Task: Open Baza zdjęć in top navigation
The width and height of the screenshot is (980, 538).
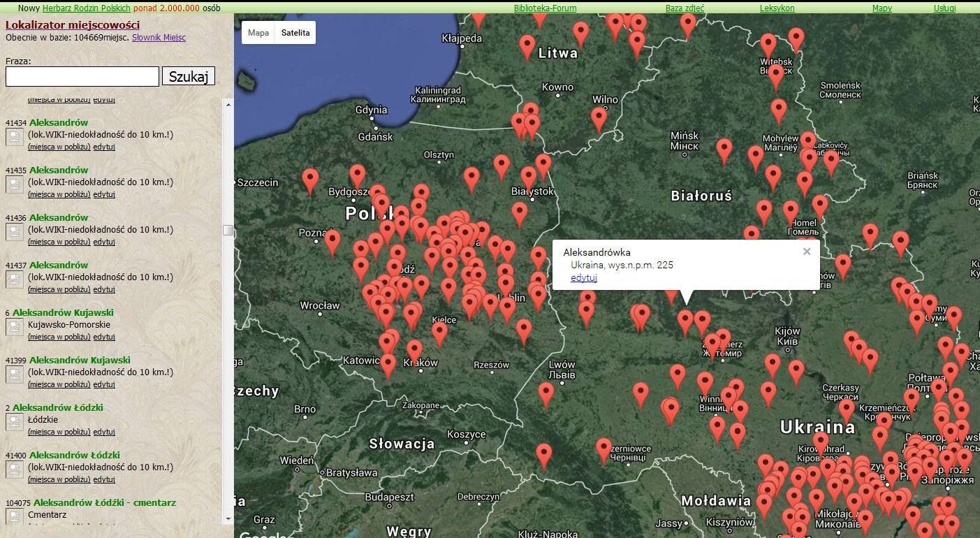Action: (685, 8)
